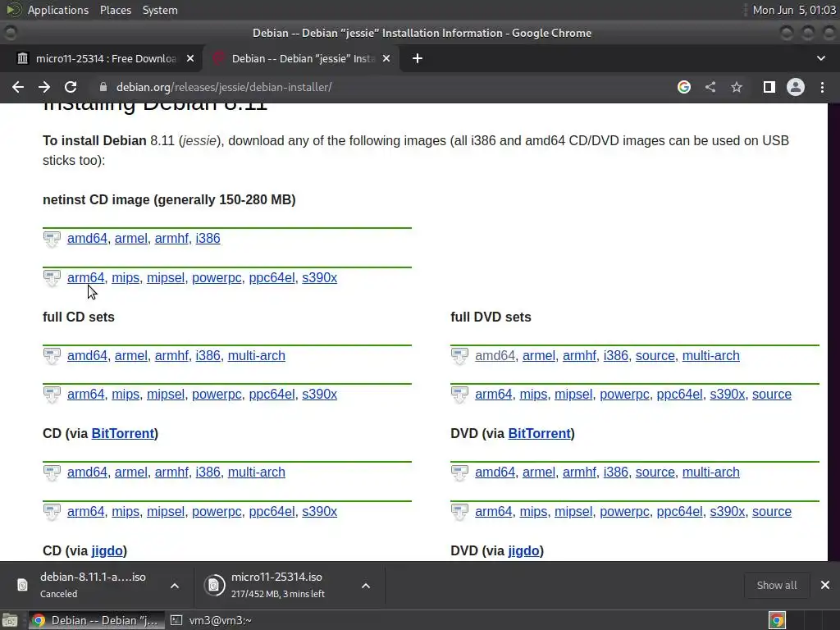Viewport: 840px width, 630px height.
Task: Click download icon beside netinst arm64 row
Action: [52, 278]
